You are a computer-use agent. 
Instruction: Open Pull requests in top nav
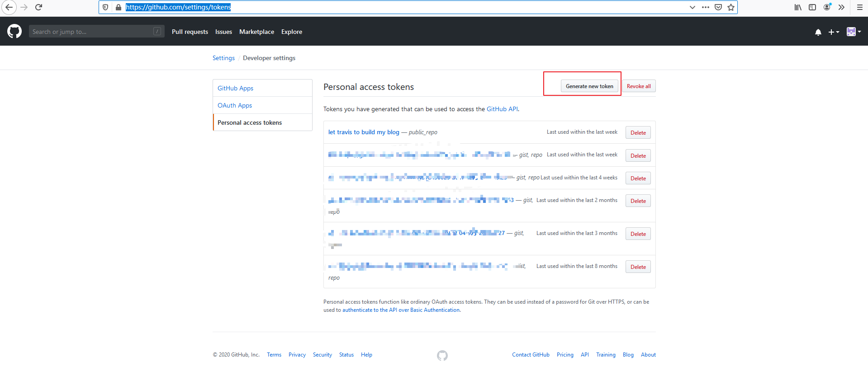tap(190, 32)
